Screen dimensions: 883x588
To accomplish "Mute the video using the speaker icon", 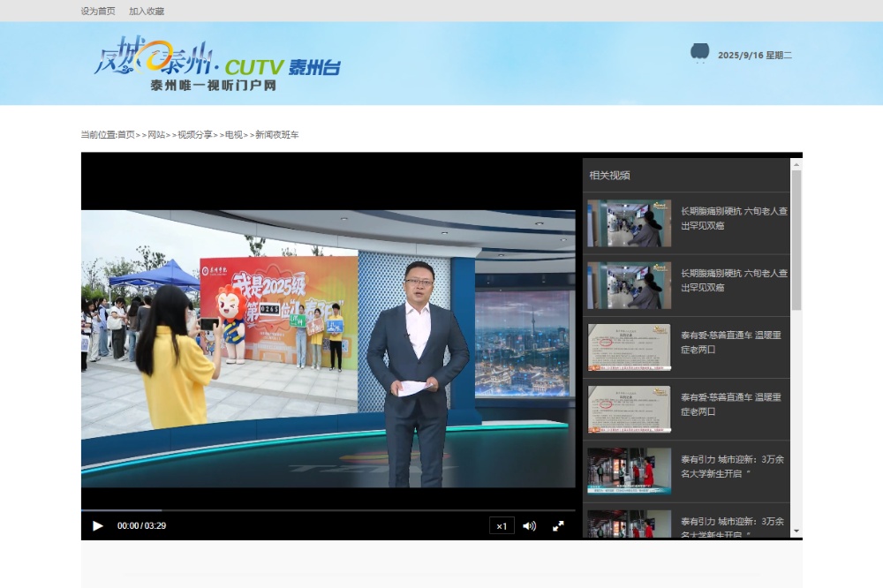I will 529,525.
